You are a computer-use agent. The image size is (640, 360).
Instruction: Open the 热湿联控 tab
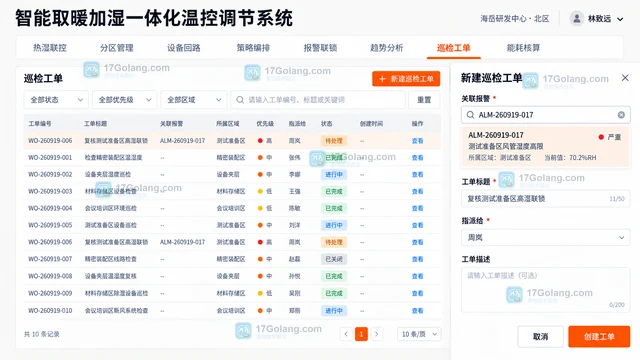49,48
